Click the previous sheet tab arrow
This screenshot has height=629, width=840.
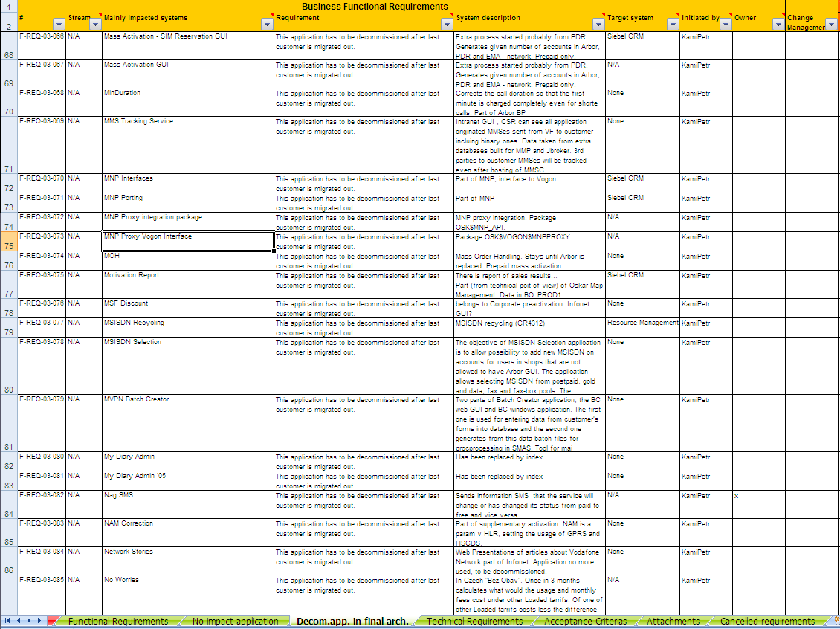pos(19,621)
